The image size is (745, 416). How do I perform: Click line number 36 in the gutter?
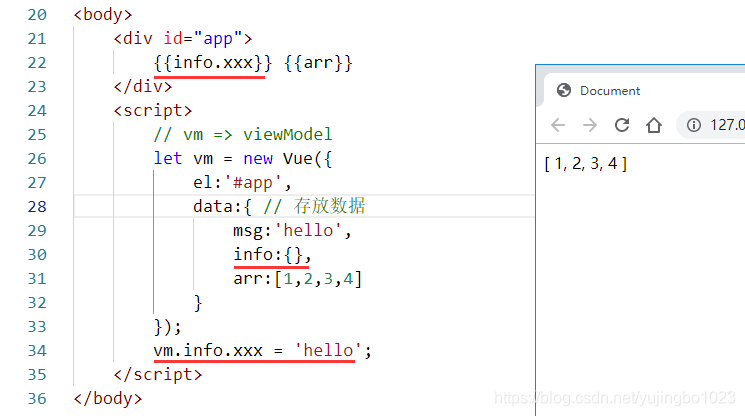pos(37,398)
